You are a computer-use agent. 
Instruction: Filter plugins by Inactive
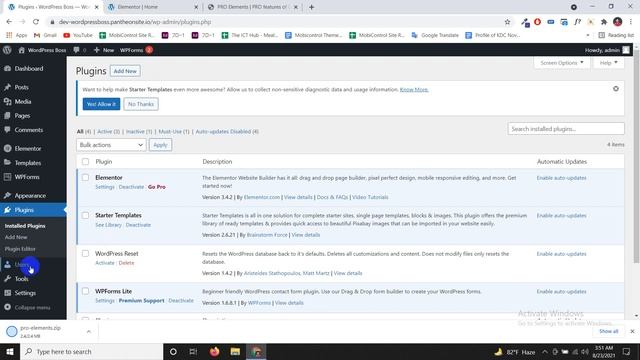139,131
